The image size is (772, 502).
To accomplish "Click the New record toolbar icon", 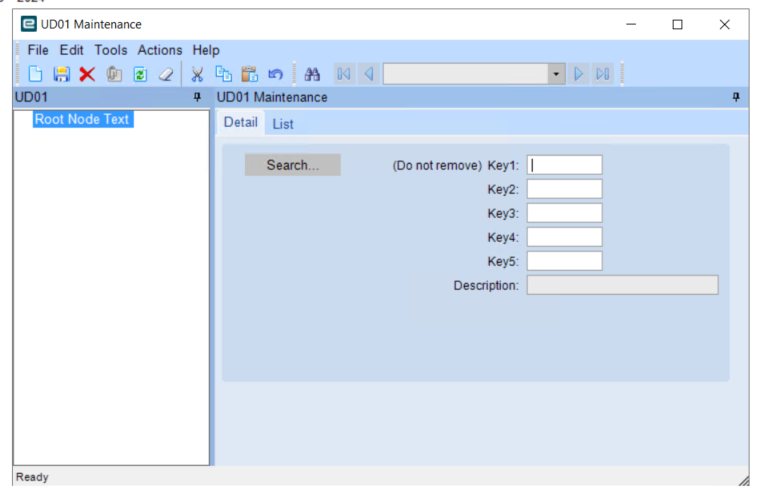I will tap(35, 74).
